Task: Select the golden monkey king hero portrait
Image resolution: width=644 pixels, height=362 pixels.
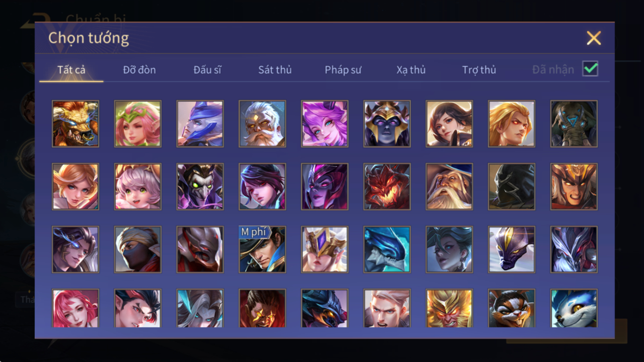Action: tap(449, 309)
